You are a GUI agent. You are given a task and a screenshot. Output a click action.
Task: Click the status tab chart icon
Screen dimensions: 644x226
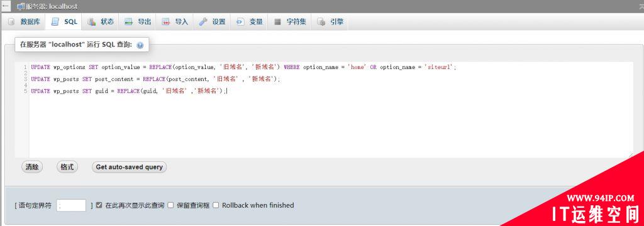click(92, 22)
